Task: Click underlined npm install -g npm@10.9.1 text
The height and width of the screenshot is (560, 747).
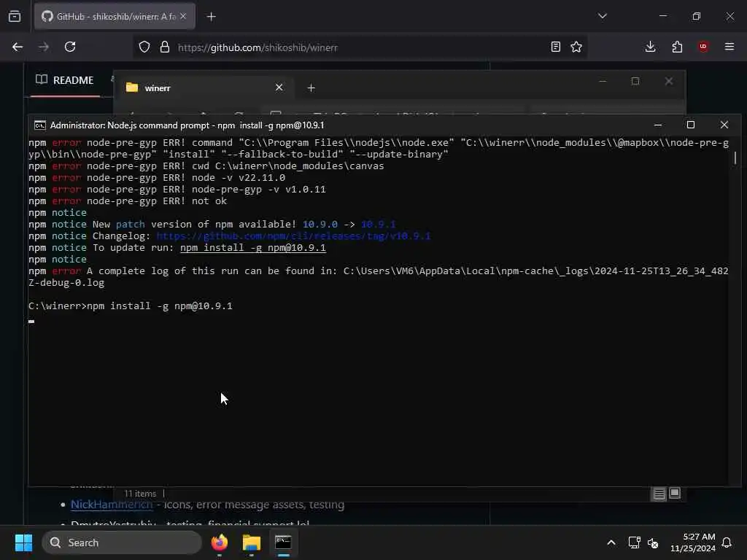Action: point(253,248)
